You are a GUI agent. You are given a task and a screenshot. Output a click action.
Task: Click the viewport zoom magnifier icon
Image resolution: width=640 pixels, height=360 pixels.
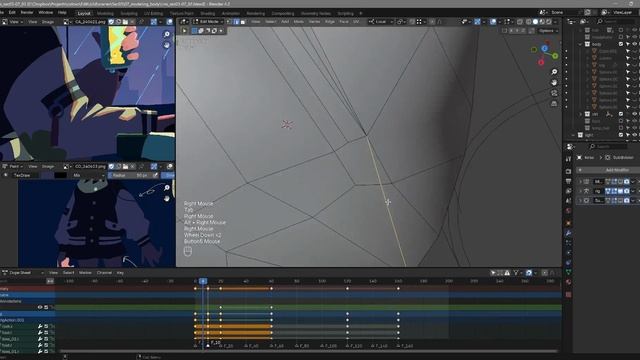(554, 72)
